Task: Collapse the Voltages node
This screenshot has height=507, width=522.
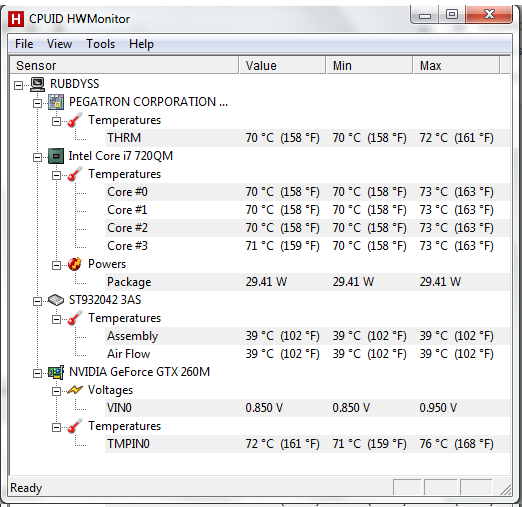Action: click(56, 391)
